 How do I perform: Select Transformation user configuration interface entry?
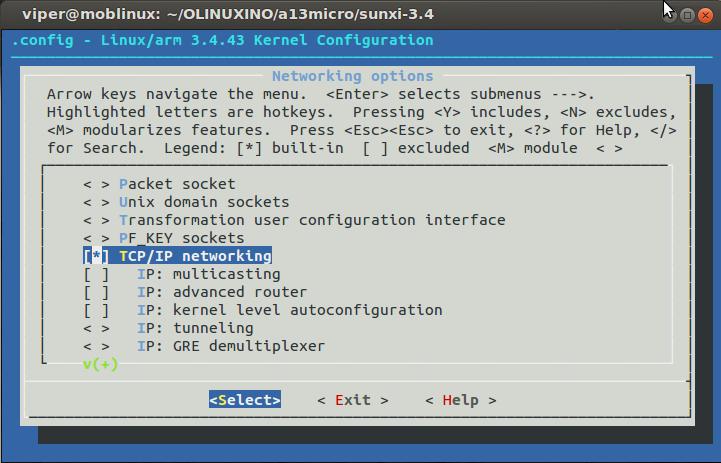click(312, 220)
